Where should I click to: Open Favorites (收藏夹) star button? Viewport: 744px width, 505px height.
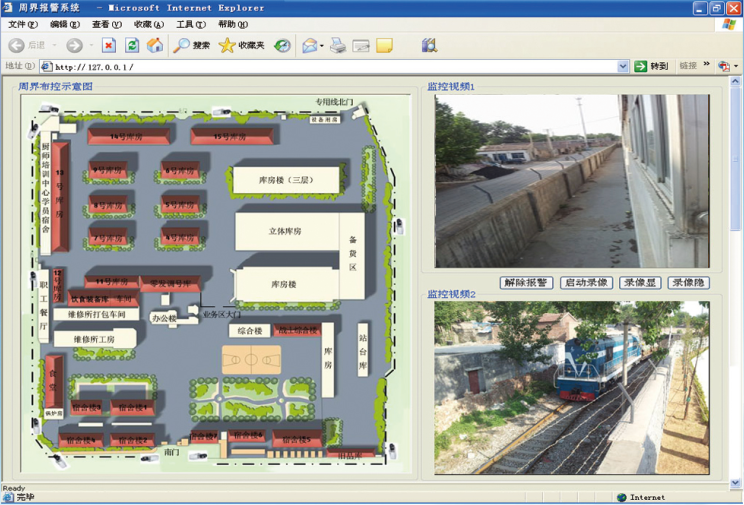tap(241, 46)
